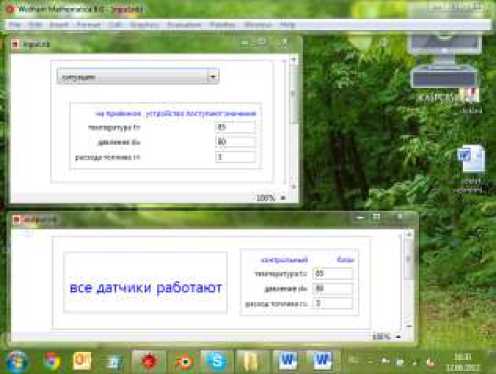Click the температура field in the upper window
The image size is (496, 374).
(x=236, y=127)
